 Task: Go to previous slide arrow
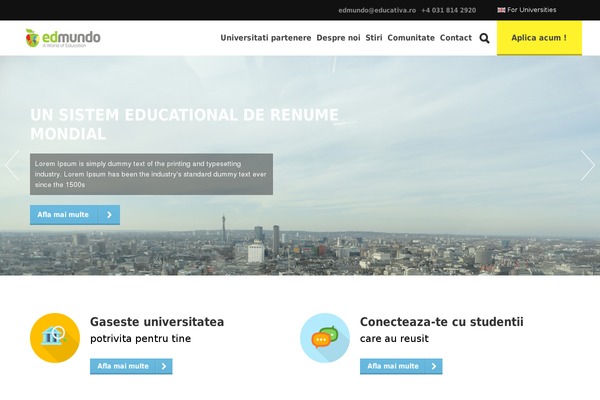(12, 165)
